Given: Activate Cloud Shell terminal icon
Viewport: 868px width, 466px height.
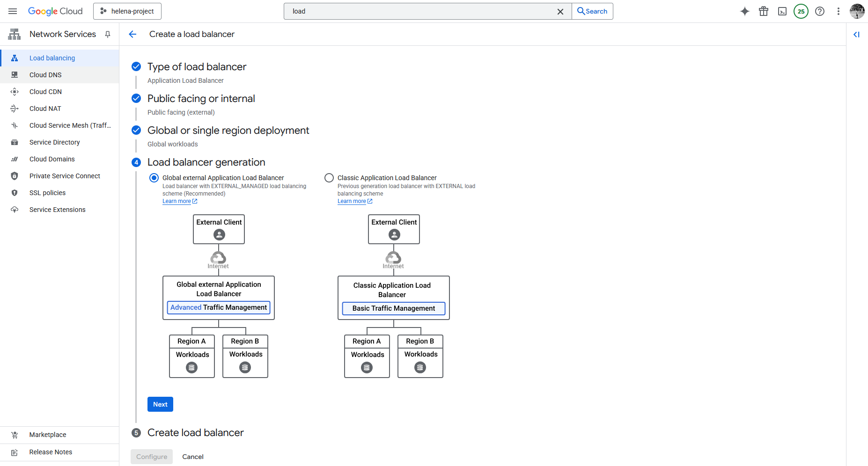Looking at the screenshot, I should 782,11.
